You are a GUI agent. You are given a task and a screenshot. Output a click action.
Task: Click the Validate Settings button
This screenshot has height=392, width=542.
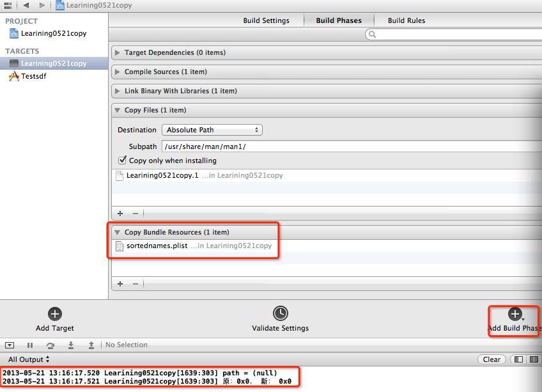point(281,319)
